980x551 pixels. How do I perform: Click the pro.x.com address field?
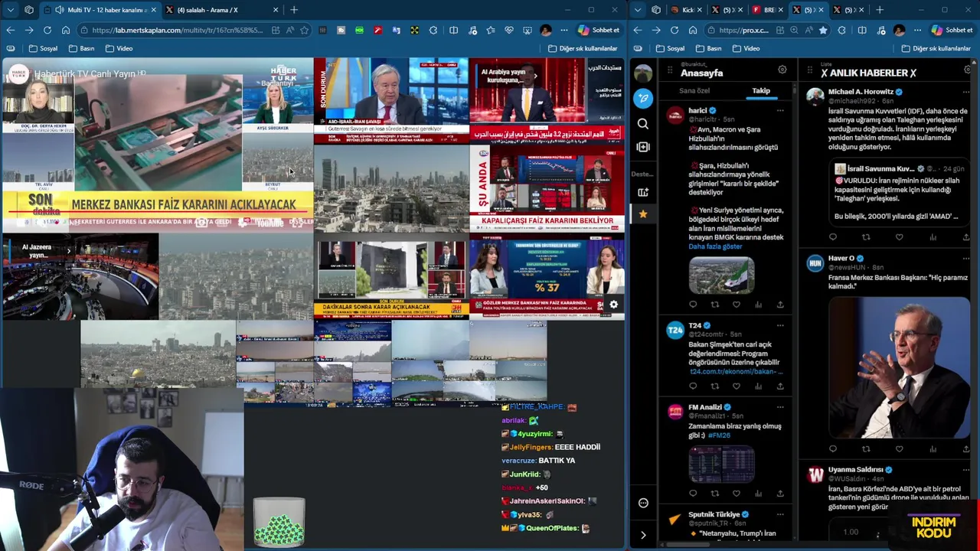(x=743, y=30)
